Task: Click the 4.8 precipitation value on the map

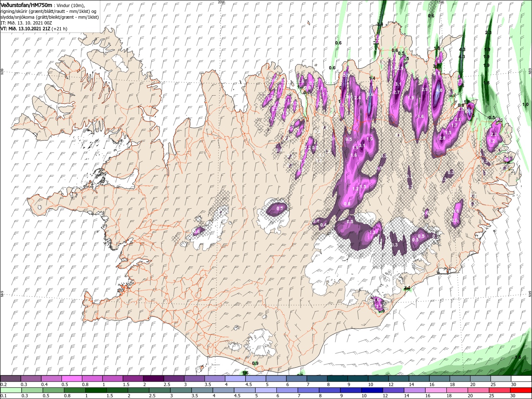Action: pyautogui.click(x=439, y=90)
